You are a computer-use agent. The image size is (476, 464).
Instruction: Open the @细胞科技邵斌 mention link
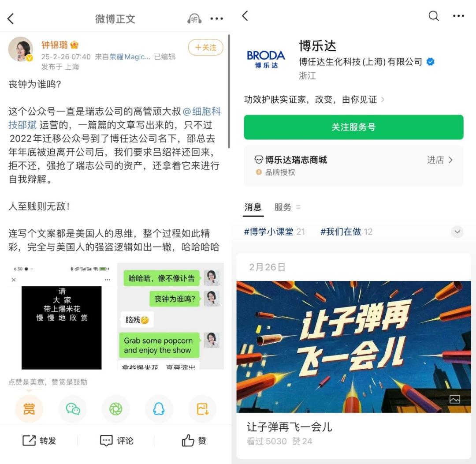click(115, 118)
